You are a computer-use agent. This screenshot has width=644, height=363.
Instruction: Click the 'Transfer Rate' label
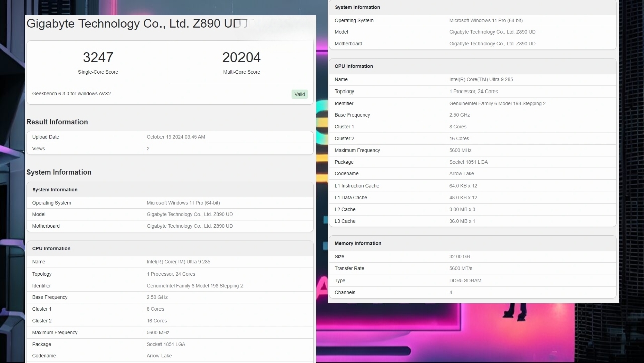(x=349, y=268)
